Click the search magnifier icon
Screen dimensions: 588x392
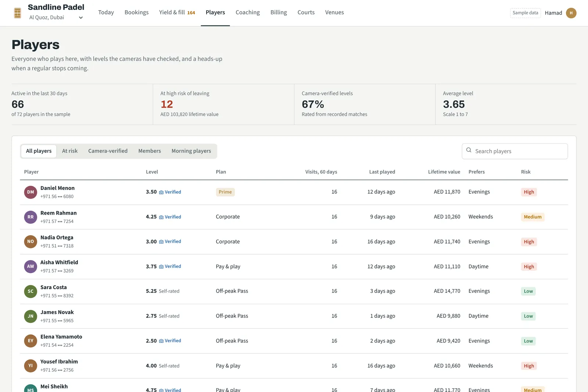click(x=469, y=150)
